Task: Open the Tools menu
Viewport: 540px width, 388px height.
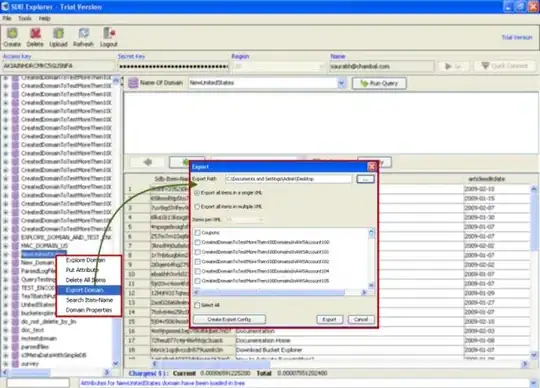Action: tap(25, 18)
